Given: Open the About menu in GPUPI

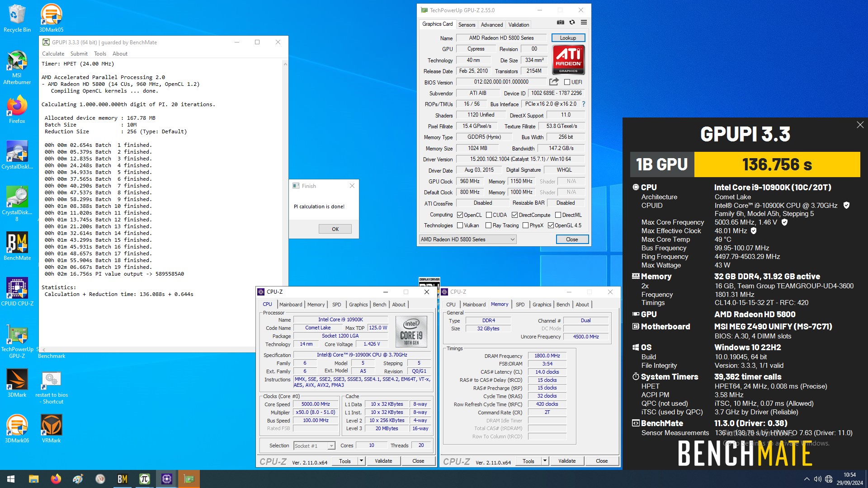Looking at the screenshot, I should [x=120, y=54].
